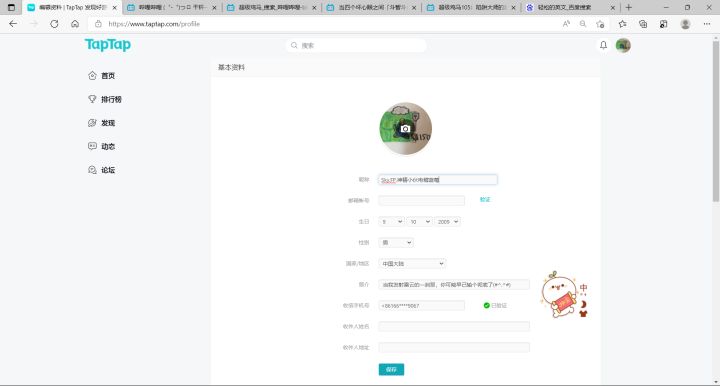Open the birthday day dropdown
The width and height of the screenshot is (720, 386).
point(391,222)
